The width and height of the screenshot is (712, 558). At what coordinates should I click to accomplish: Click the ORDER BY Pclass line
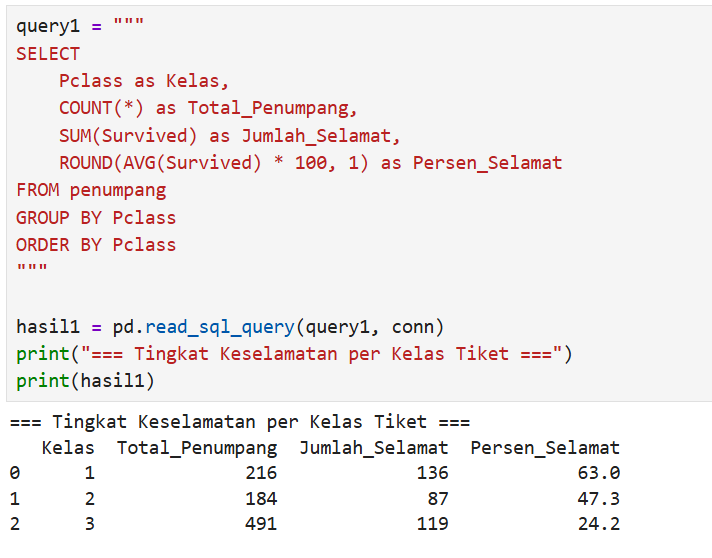point(96,245)
